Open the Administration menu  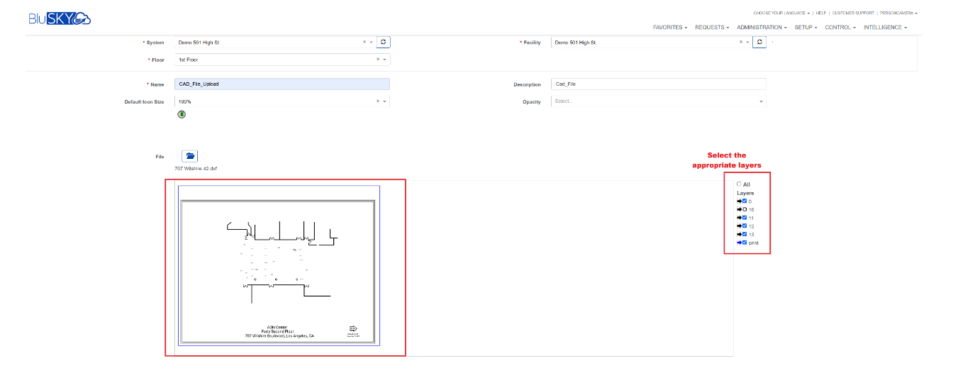tap(761, 28)
